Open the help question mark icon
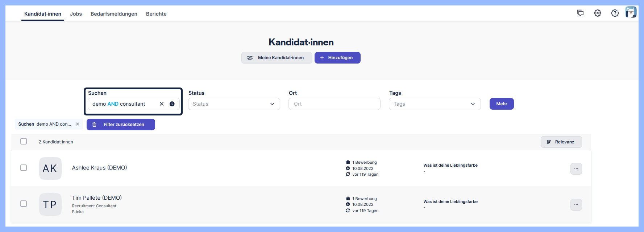The image size is (644, 232). [x=615, y=13]
